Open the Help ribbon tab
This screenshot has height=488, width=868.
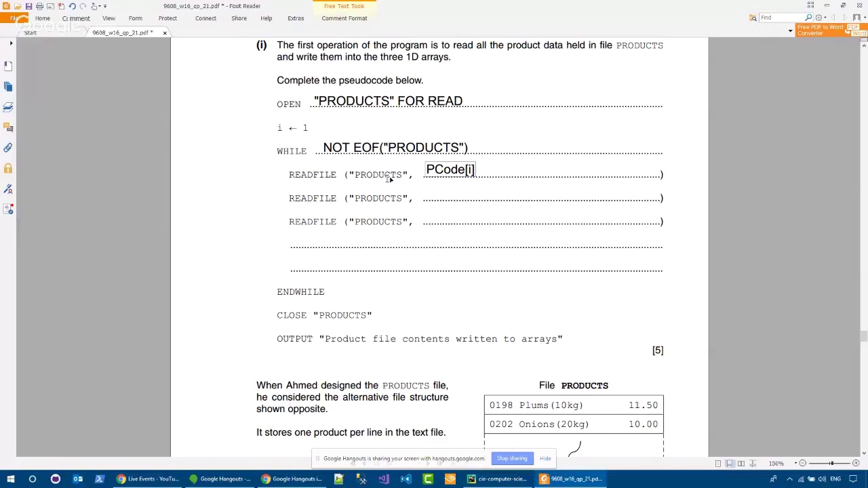coord(267,18)
